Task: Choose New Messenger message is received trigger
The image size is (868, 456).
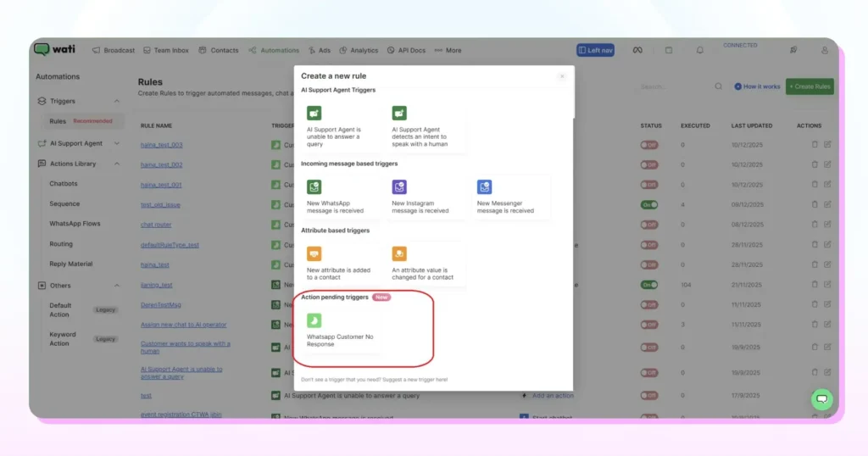Action: (510, 197)
